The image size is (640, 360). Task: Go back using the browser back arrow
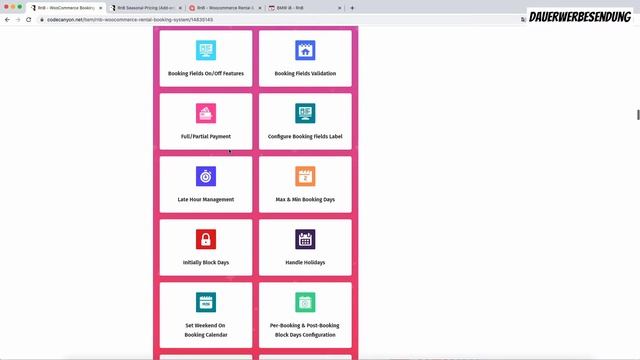tap(7, 20)
